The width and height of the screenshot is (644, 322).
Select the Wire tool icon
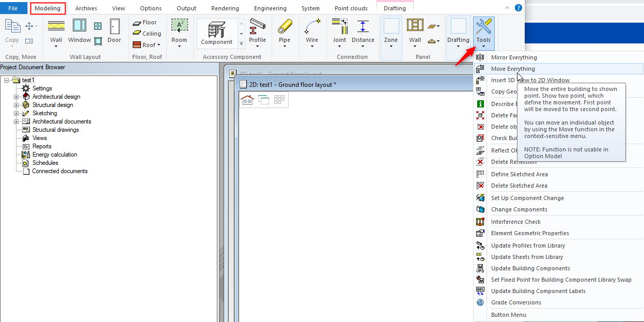coord(312,27)
